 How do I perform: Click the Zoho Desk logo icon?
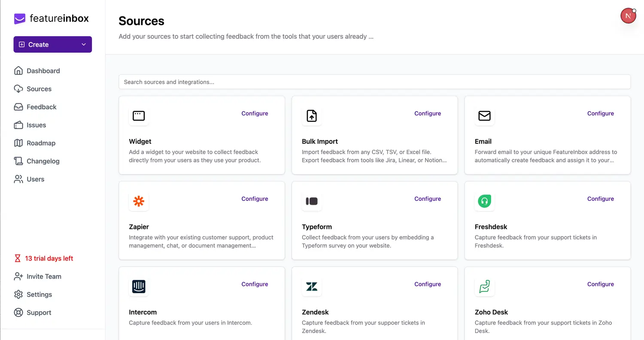484,286
